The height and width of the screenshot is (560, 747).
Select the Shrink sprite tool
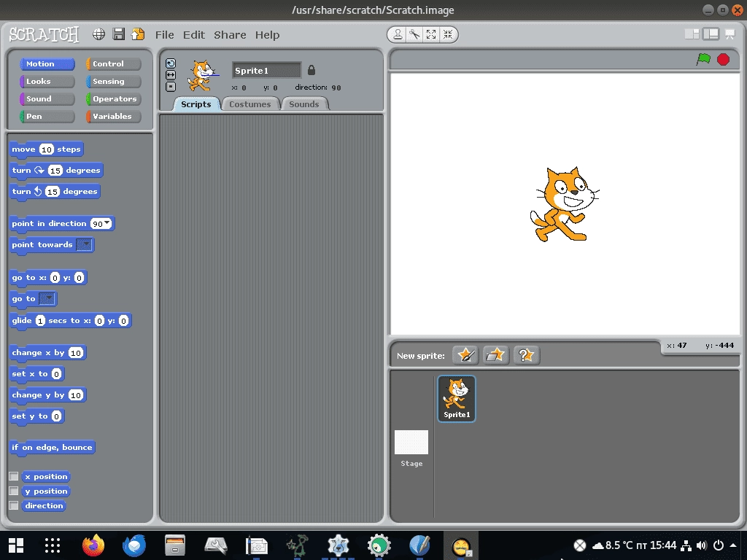[448, 34]
